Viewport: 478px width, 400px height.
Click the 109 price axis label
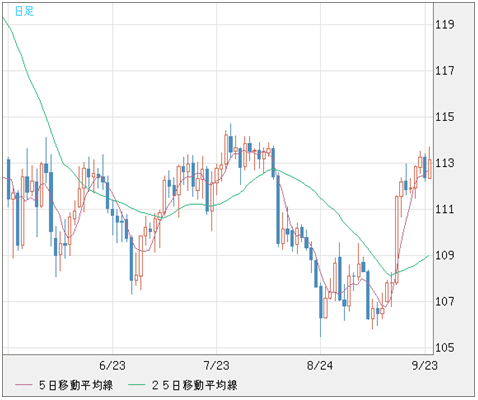point(445,255)
